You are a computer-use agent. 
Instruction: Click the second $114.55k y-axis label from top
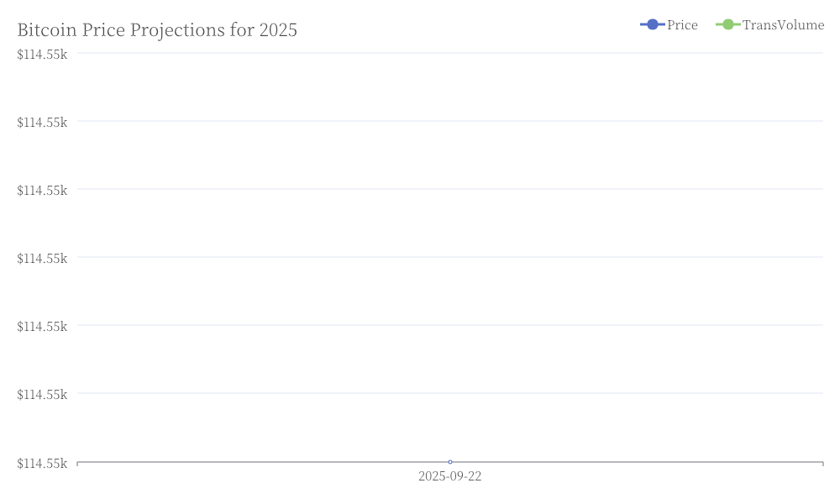[42, 122]
